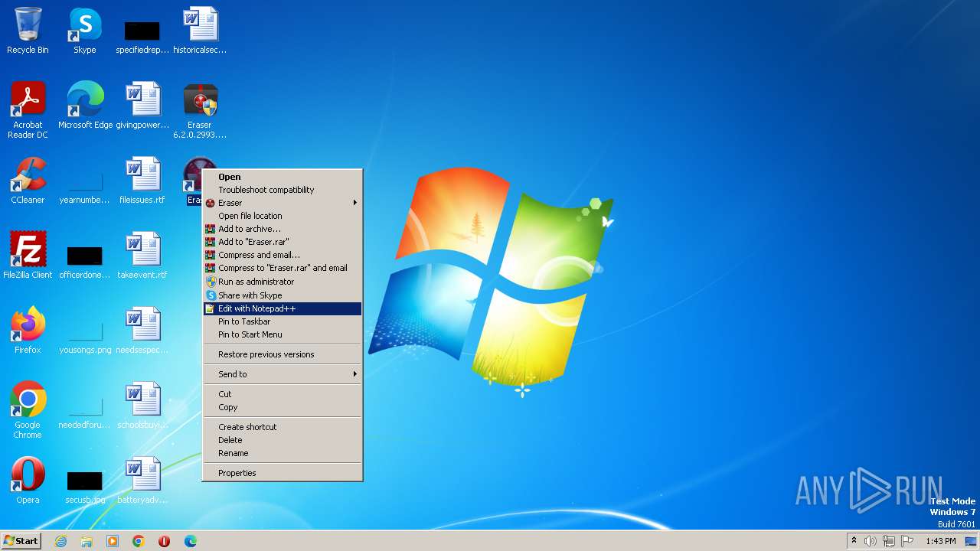
Task: Choose Properties in the context menu
Action: [x=283, y=473]
